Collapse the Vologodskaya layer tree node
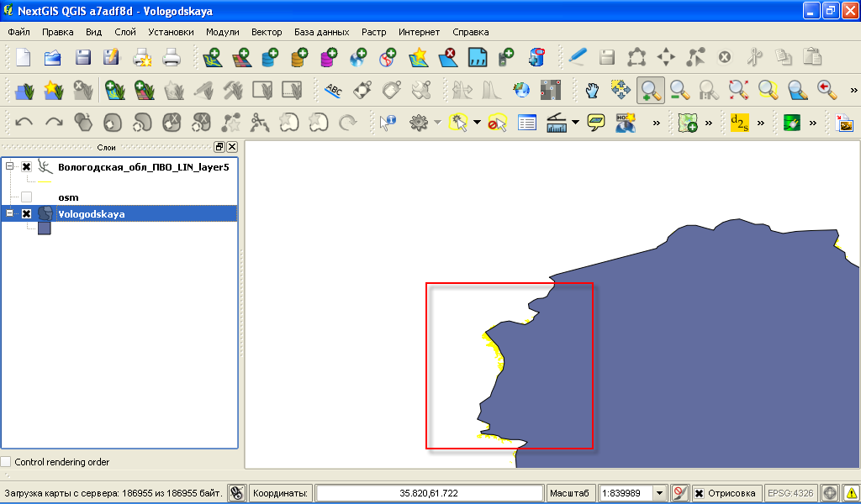Viewport: 861px width, 504px height. (x=9, y=213)
